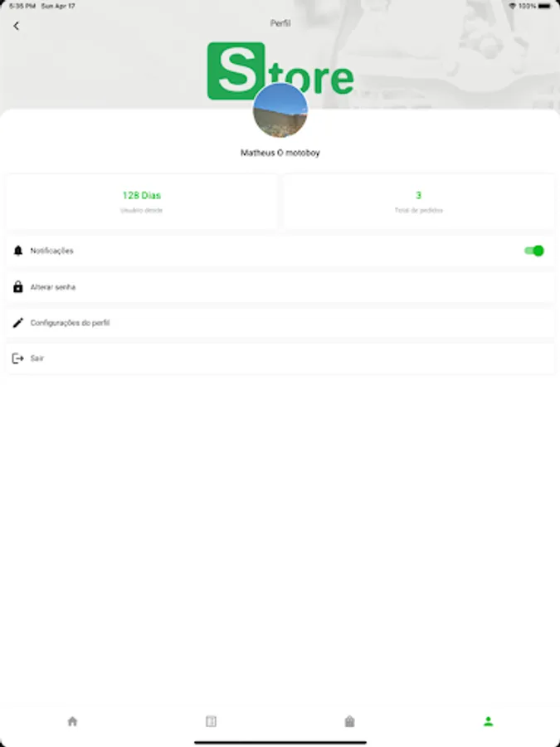Tap the 128 Dias member-since card
This screenshot has width=560, height=747.
[141, 202]
